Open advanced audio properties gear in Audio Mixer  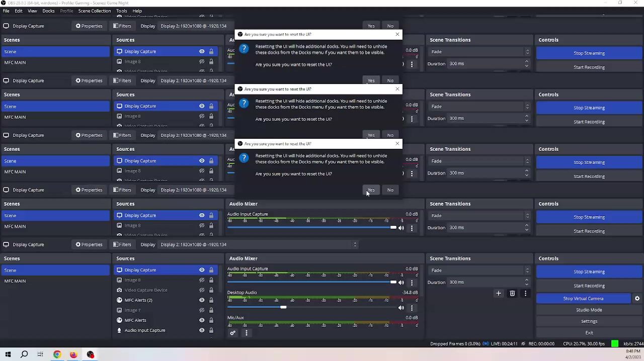(232, 333)
